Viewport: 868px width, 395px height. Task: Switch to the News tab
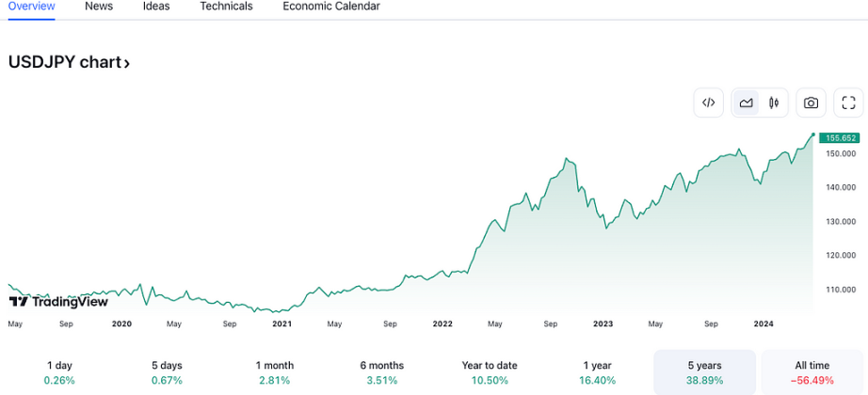(x=99, y=7)
